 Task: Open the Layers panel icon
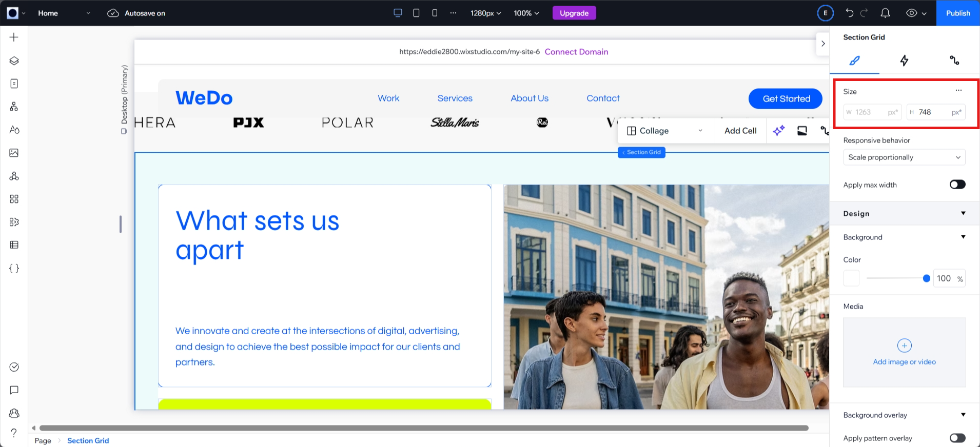point(14,60)
